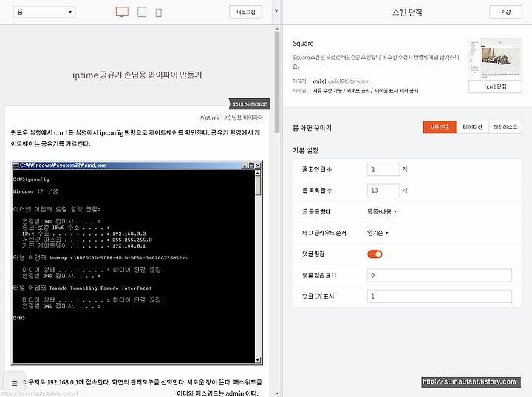Click the 댓글 없음 표시 input field
This screenshot has height=397, width=532.
point(440,275)
